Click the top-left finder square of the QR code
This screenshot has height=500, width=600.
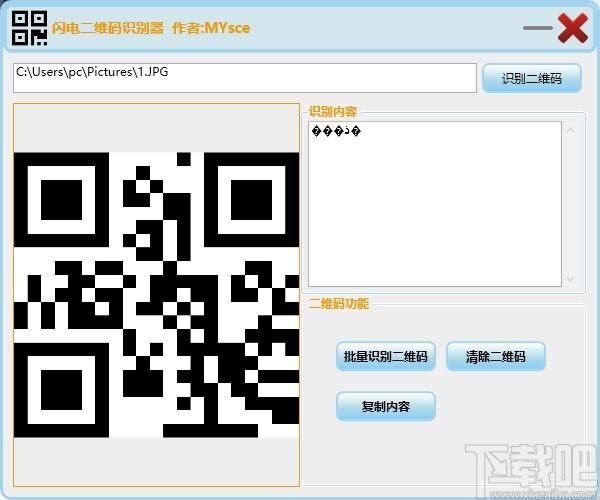[61, 200]
